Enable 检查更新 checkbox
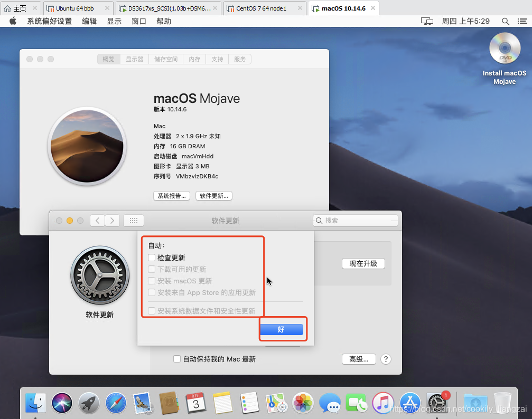This screenshot has width=532, height=419. coord(152,258)
